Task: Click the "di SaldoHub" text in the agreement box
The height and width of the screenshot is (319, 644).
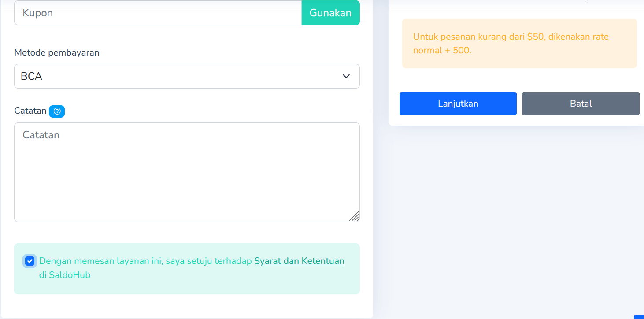Action: (x=65, y=275)
